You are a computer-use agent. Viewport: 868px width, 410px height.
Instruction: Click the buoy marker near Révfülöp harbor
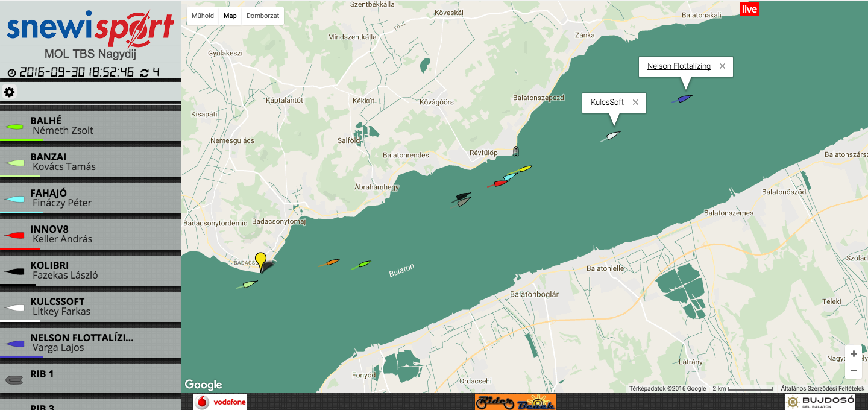pyautogui.click(x=515, y=151)
